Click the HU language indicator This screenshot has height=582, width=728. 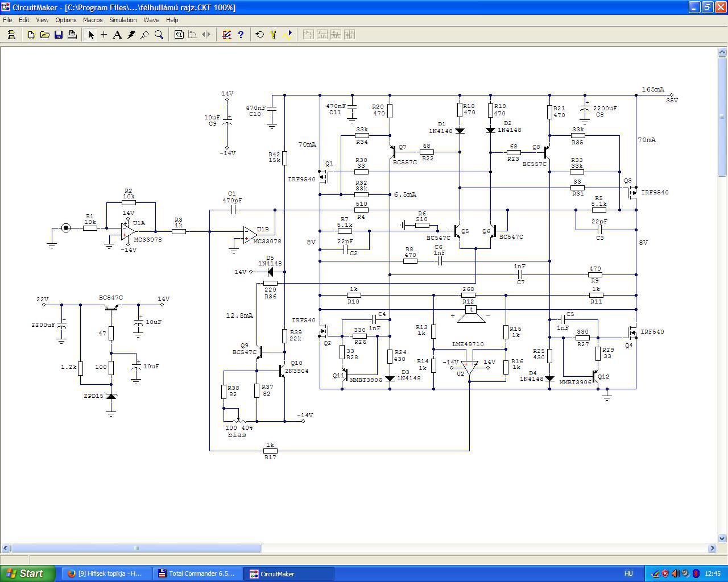(x=628, y=573)
